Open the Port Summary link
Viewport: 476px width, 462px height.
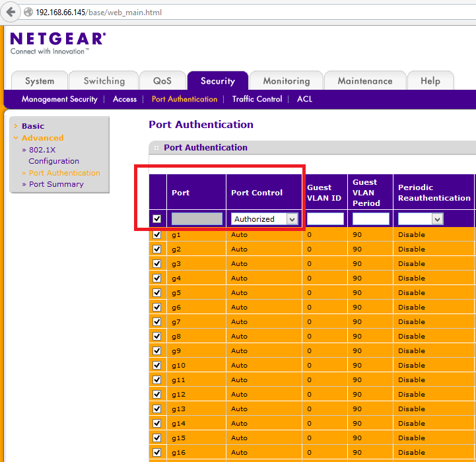56,184
